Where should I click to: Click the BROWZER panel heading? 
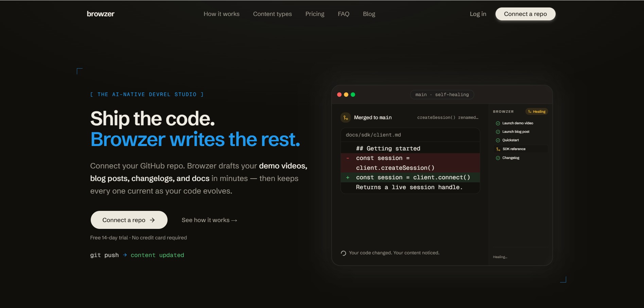coord(503,111)
